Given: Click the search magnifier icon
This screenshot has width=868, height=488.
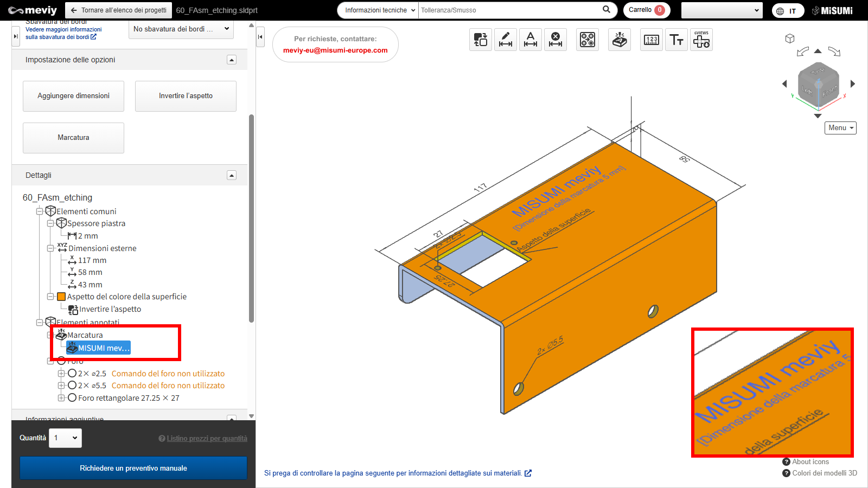Looking at the screenshot, I should click(607, 10).
